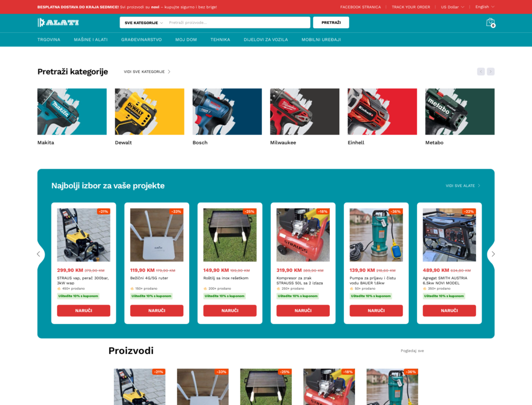Open the TEHNIKA menu
This screenshot has height=405, width=532.
(x=220, y=40)
